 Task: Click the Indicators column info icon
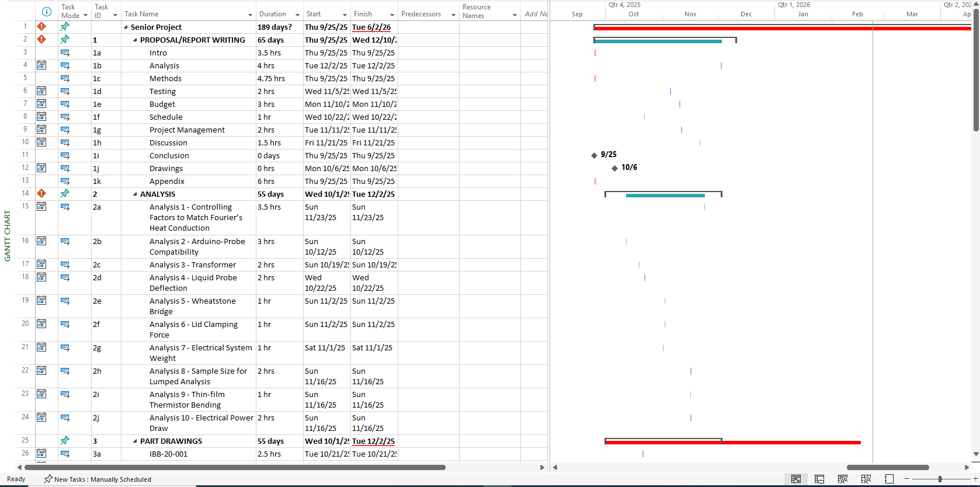click(47, 12)
